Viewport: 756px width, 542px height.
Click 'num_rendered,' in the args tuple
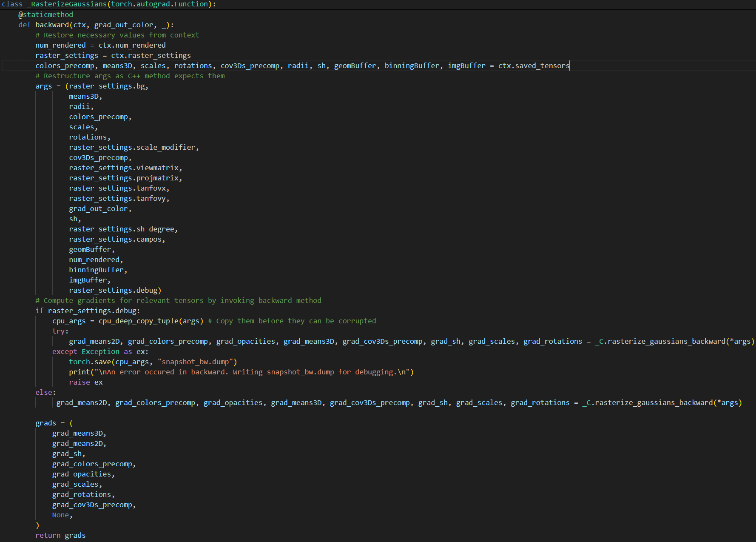pos(96,260)
